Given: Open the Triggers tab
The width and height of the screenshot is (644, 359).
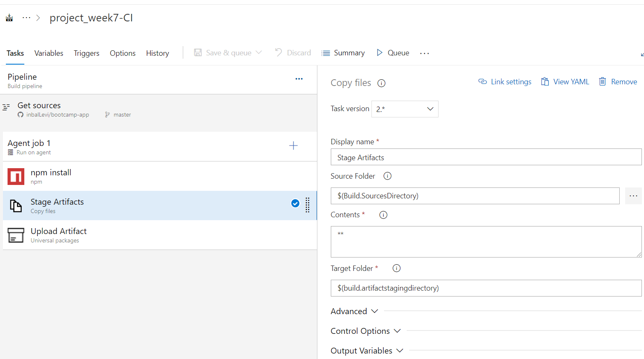Looking at the screenshot, I should [86, 53].
